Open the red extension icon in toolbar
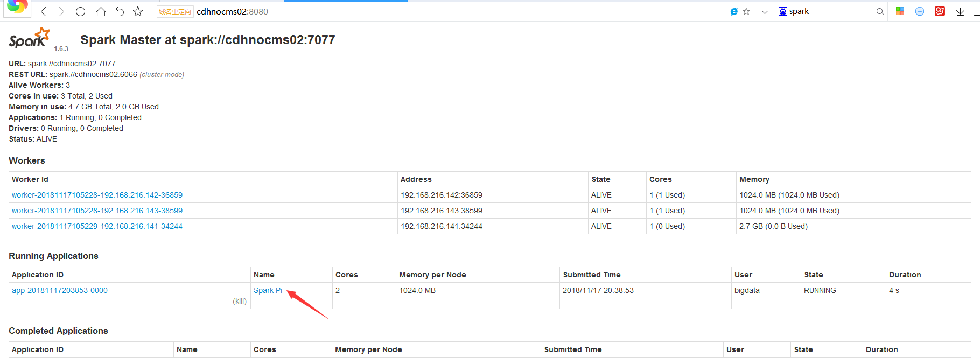The image size is (980, 364). (x=940, y=11)
